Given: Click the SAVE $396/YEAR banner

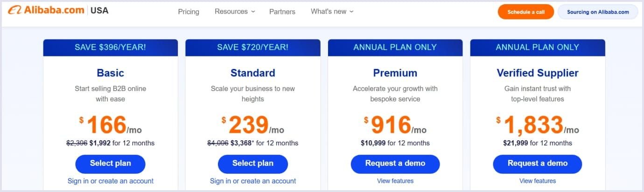Looking at the screenshot, I should click(x=111, y=48).
